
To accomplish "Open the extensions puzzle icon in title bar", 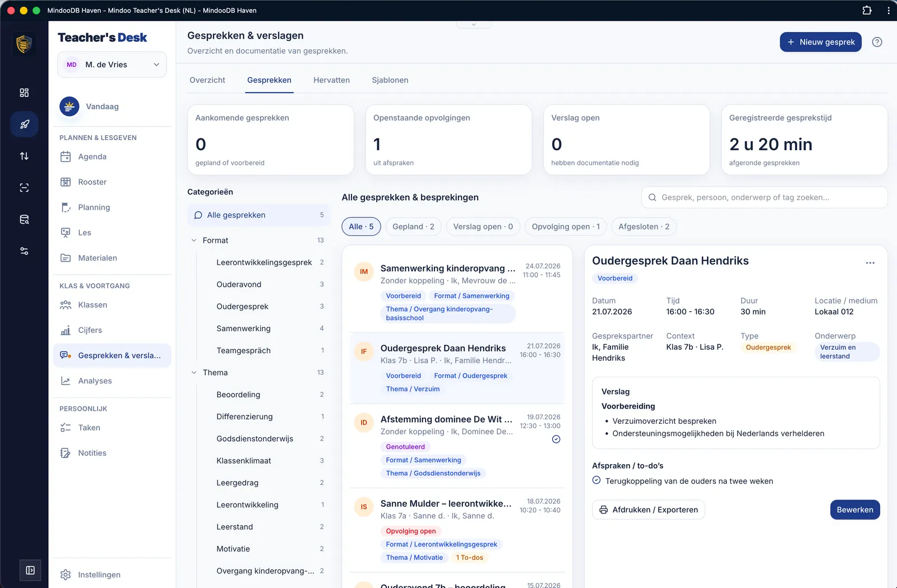I will pyautogui.click(x=867, y=10).
